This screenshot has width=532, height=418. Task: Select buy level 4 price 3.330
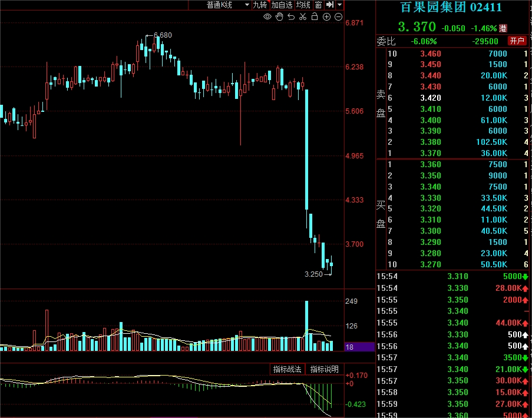[x=431, y=198]
